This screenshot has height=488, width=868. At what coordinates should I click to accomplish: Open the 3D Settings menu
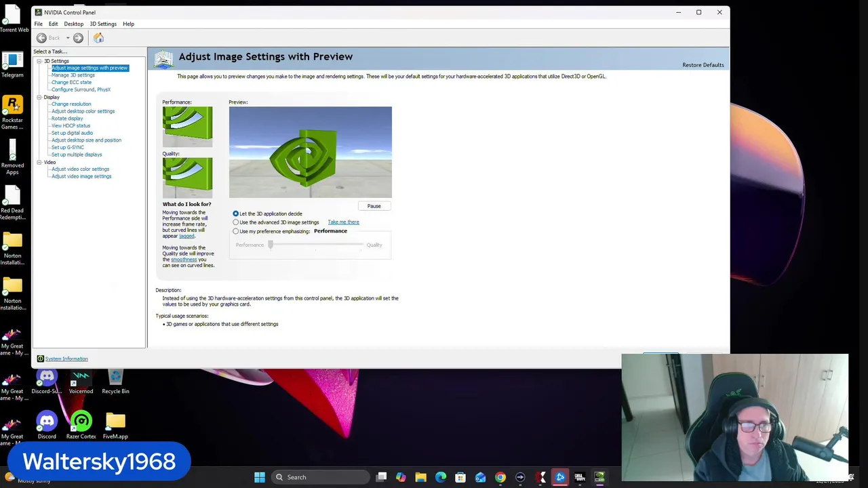(x=103, y=24)
